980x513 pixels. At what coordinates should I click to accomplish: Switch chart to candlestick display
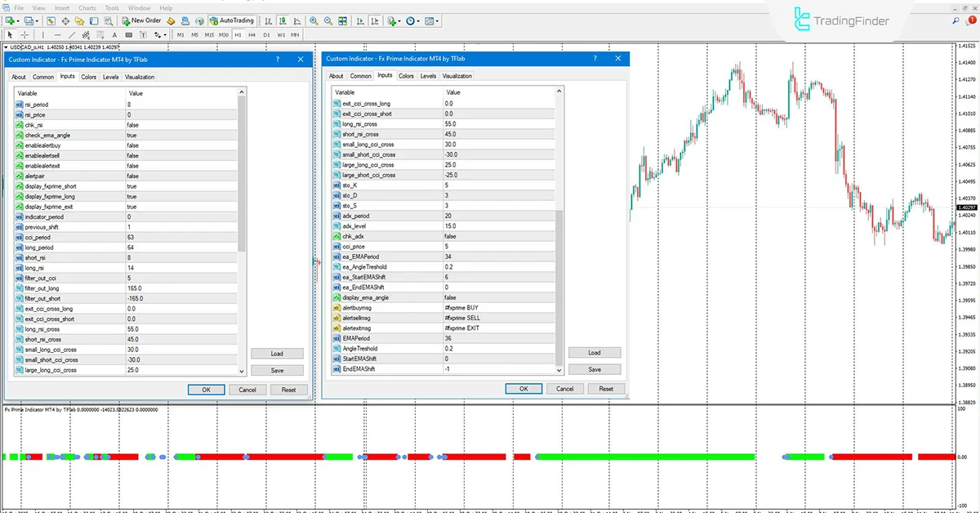tap(283, 20)
